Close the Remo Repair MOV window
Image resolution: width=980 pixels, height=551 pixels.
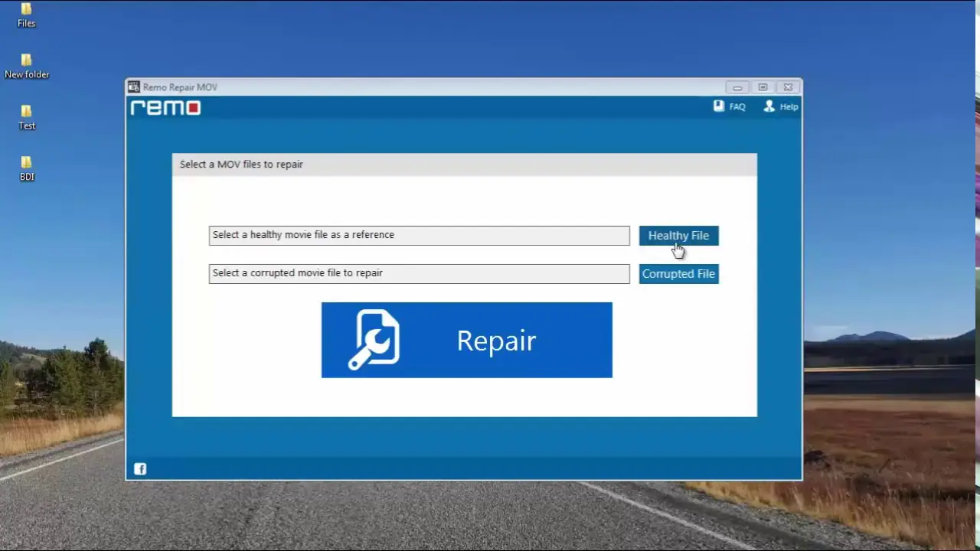[788, 87]
